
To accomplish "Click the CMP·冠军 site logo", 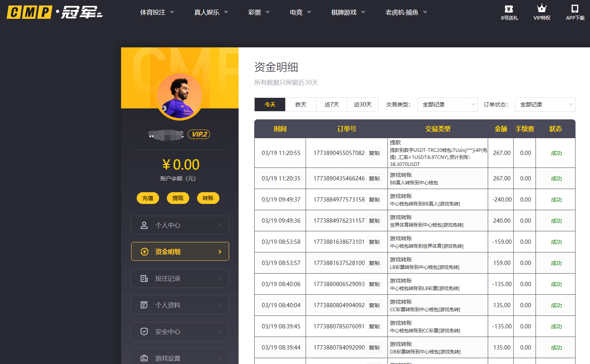I will click(x=53, y=12).
